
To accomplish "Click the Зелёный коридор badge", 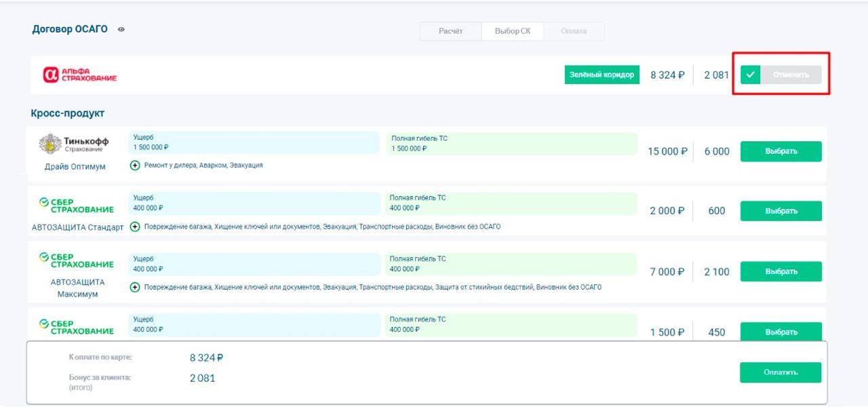I will 601,75.
